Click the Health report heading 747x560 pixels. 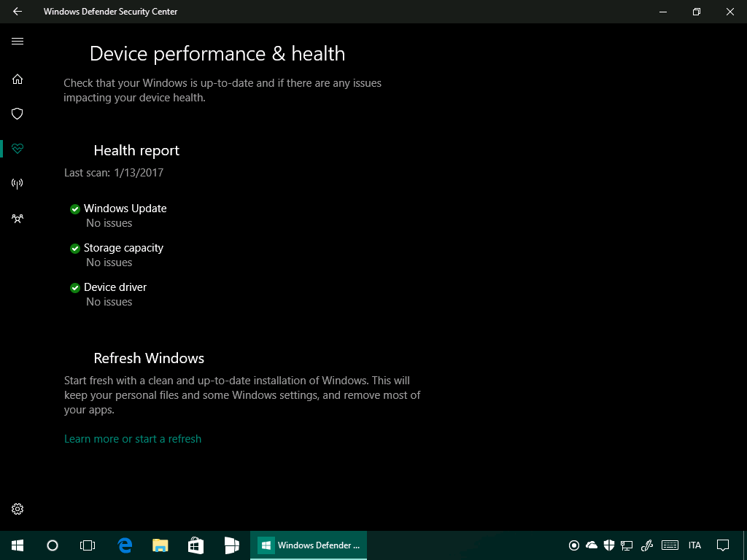(x=136, y=150)
